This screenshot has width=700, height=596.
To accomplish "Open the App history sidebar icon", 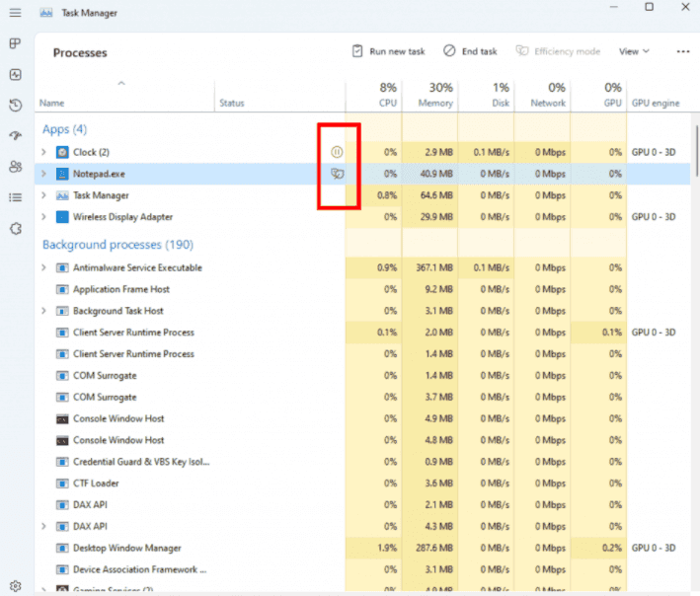I will [x=15, y=106].
